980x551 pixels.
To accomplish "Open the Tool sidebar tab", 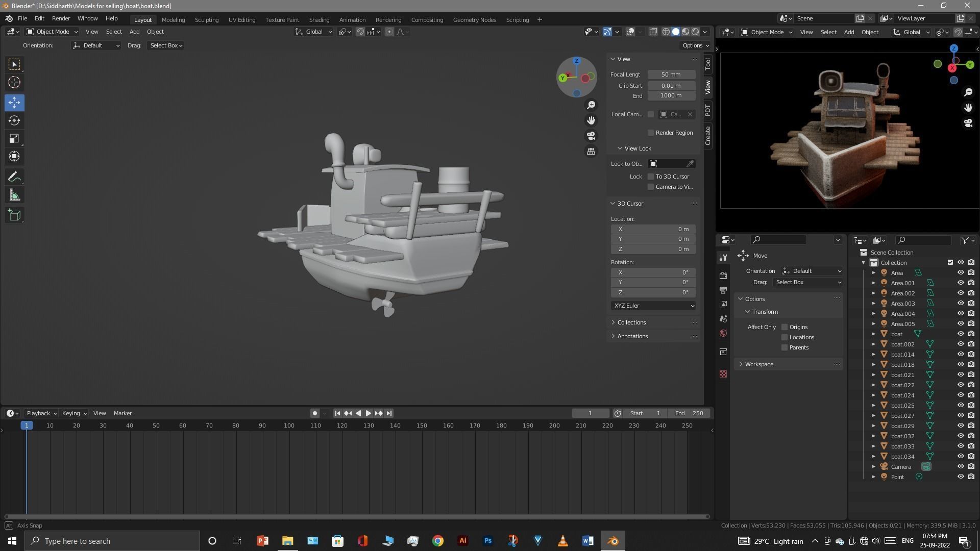I will pos(708,64).
